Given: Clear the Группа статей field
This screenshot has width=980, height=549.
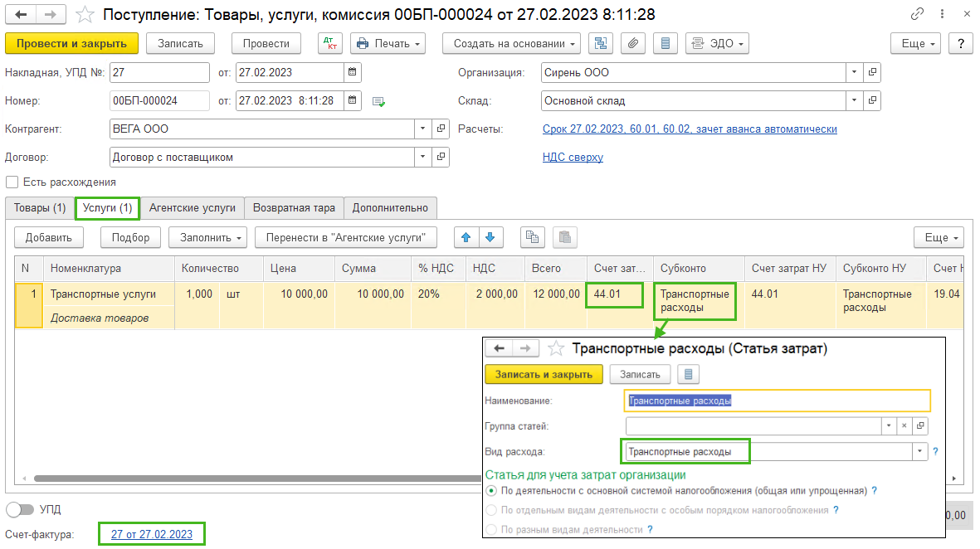Looking at the screenshot, I should click(904, 426).
